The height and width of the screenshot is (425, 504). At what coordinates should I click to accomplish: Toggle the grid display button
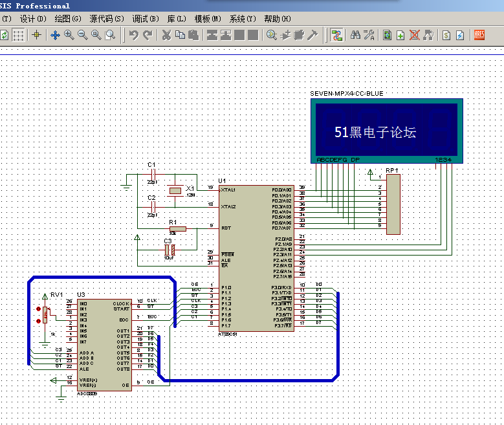click(18, 35)
